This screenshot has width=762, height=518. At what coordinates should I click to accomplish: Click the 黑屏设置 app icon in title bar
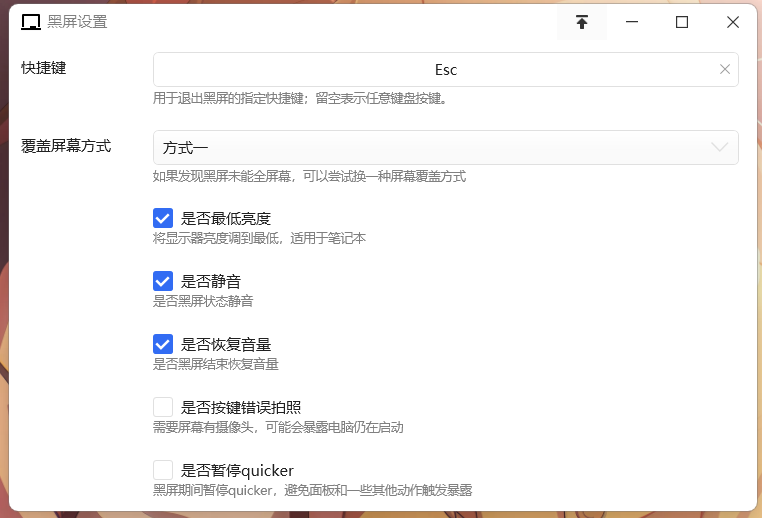(x=31, y=22)
